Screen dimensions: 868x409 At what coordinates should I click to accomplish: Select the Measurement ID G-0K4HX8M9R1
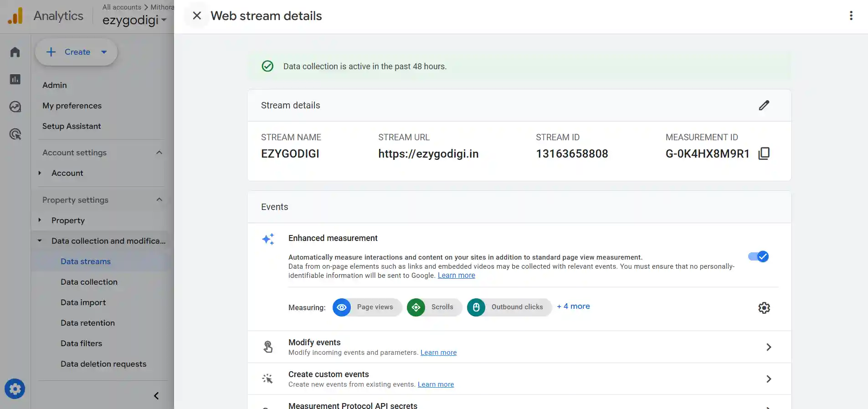coord(707,154)
